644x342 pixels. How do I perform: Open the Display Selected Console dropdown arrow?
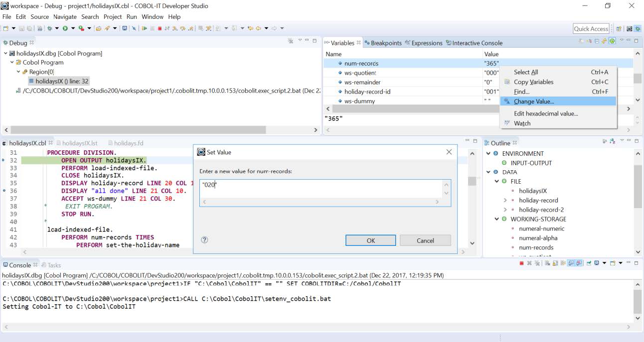(604, 264)
